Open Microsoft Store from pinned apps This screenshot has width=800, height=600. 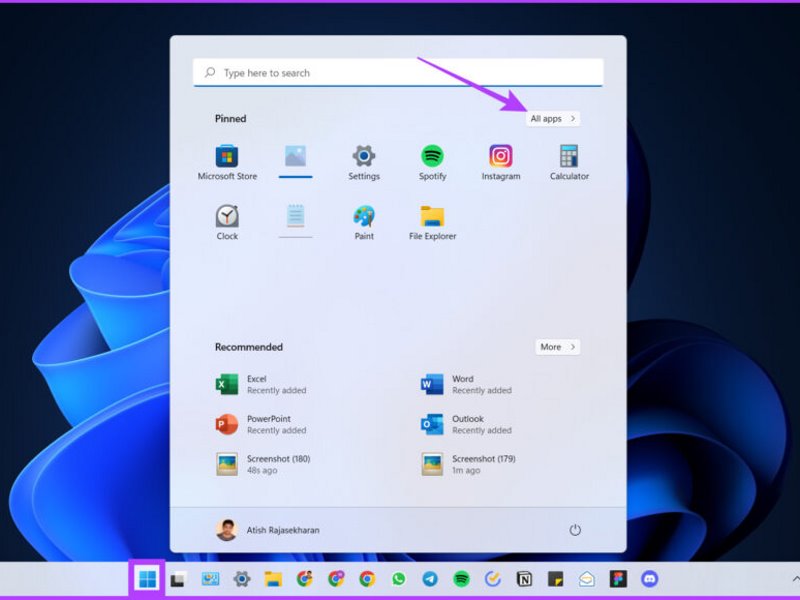[227, 162]
